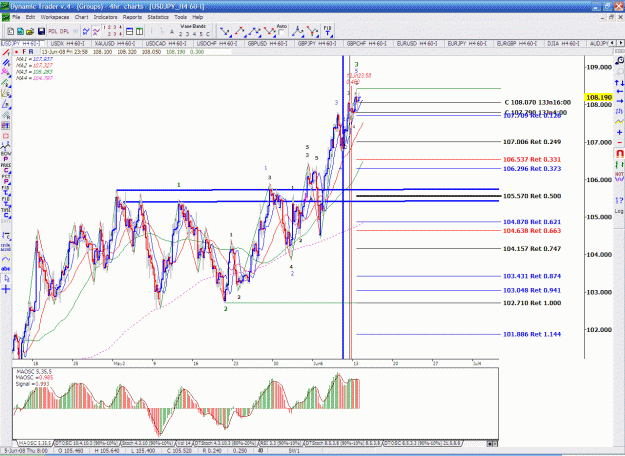
Task: Open the Reports menu
Action: (132, 17)
